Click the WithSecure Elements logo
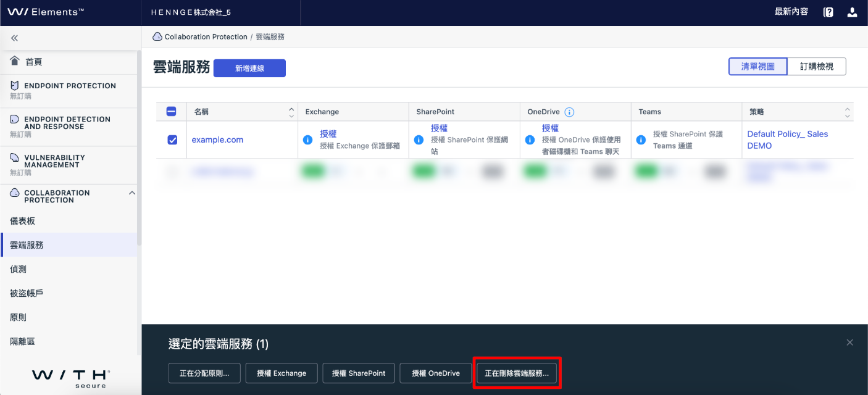The height and width of the screenshot is (395, 868). point(46,12)
